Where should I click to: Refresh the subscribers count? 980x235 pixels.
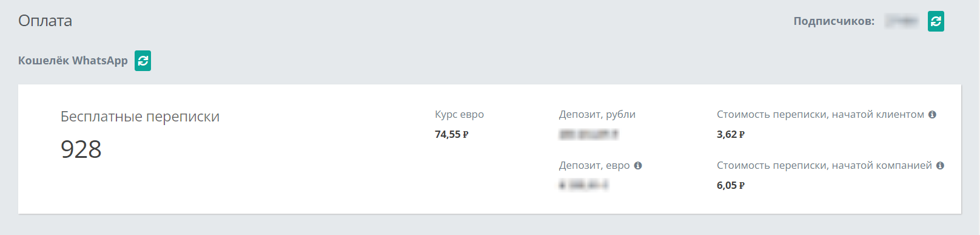point(936,21)
